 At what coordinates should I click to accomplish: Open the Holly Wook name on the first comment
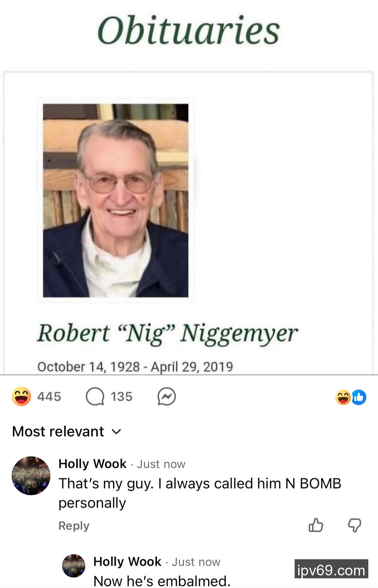pos(92,464)
